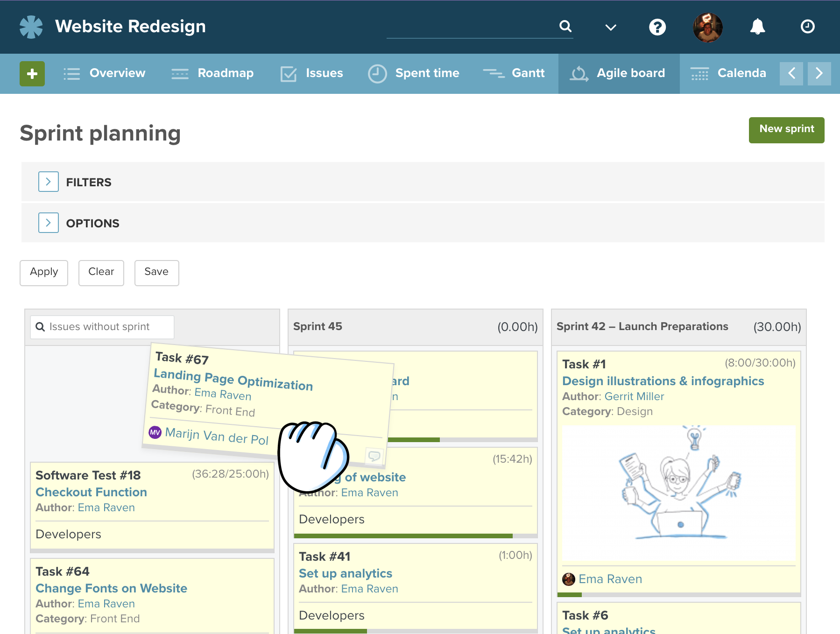840x634 pixels.
Task: Open the chevron dropdown next to search
Action: pyautogui.click(x=610, y=27)
